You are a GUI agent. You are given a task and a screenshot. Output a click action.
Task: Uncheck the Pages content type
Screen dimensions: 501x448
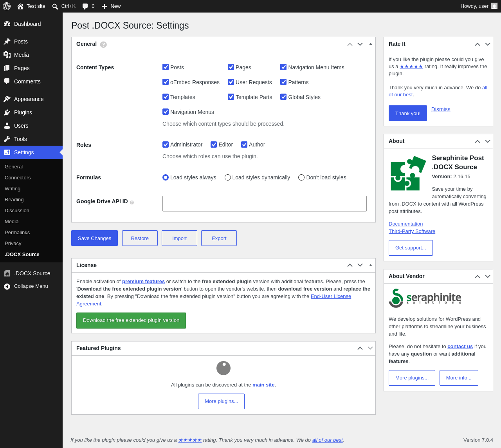coord(231,67)
